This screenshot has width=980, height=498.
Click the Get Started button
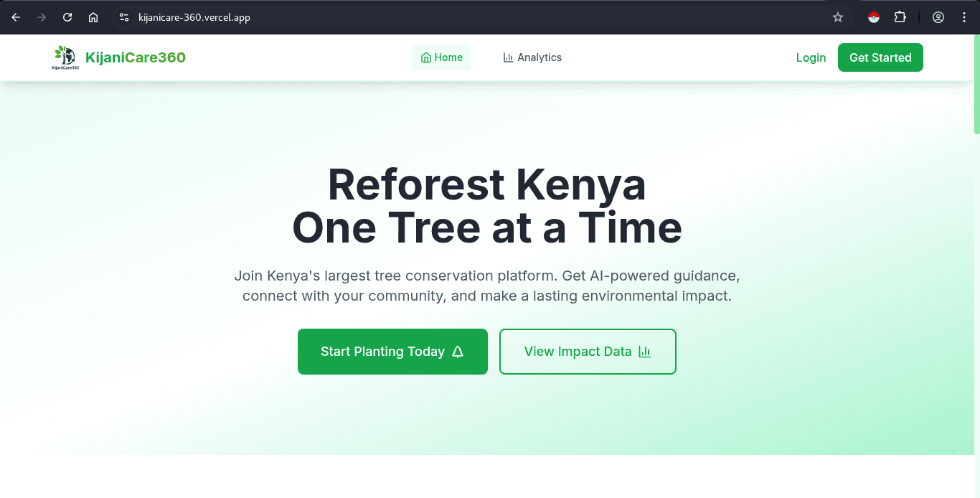click(x=880, y=57)
